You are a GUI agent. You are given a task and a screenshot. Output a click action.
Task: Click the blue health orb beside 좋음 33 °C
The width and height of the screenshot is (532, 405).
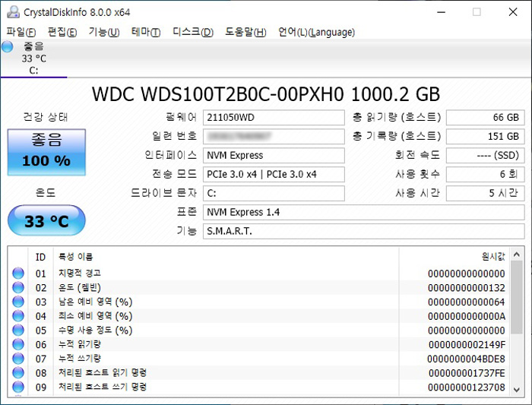tap(7, 46)
